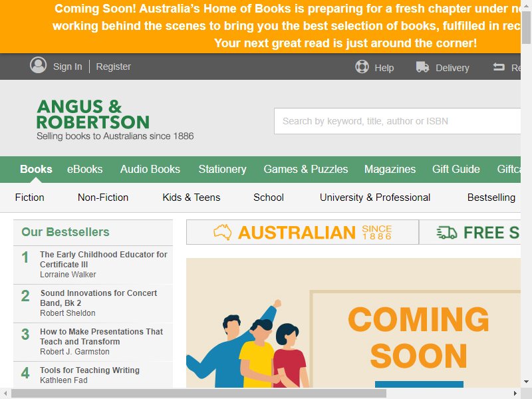Click author Lorraine Walker
532x399 pixels.
click(68, 275)
